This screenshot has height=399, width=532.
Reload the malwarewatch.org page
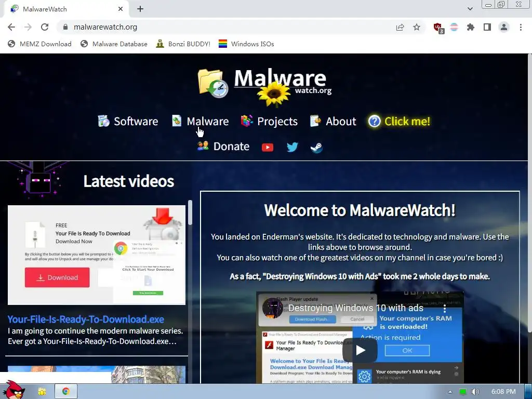45,27
